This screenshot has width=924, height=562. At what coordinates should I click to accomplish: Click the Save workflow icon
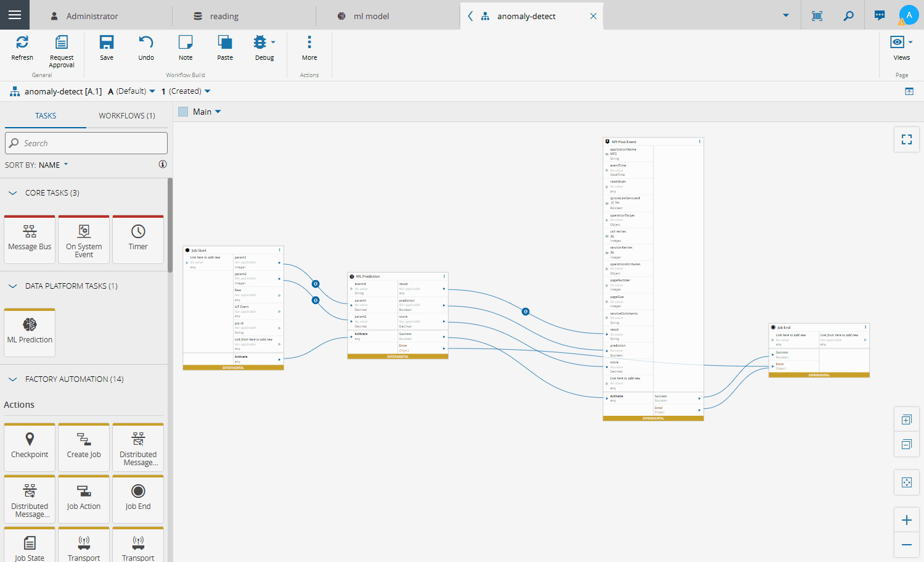coord(107,48)
